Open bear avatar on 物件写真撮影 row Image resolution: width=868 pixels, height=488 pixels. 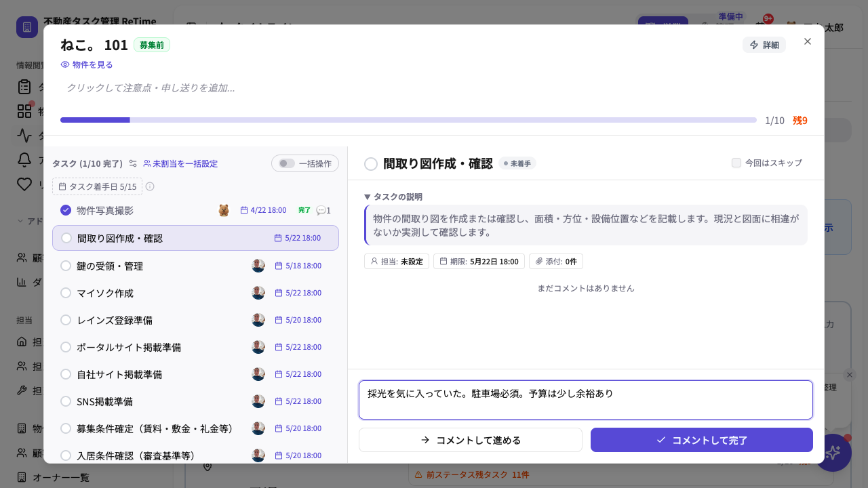pos(224,210)
